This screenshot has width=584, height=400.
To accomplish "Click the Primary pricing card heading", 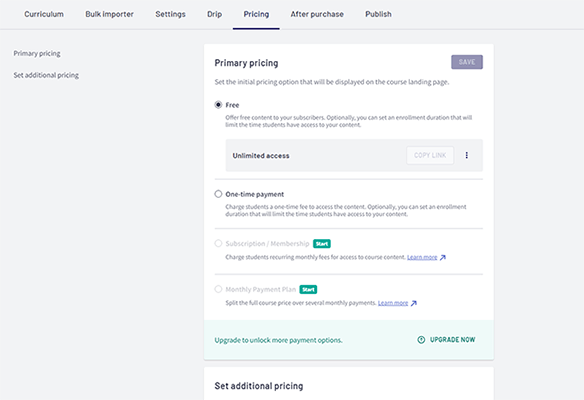I will [x=246, y=63].
